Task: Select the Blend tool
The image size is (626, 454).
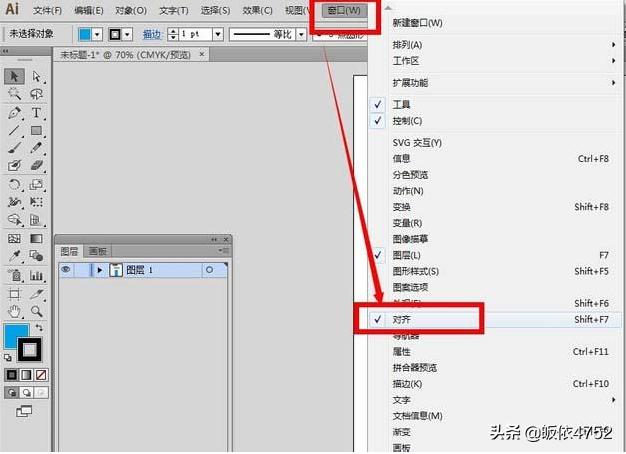Action: tap(37, 256)
